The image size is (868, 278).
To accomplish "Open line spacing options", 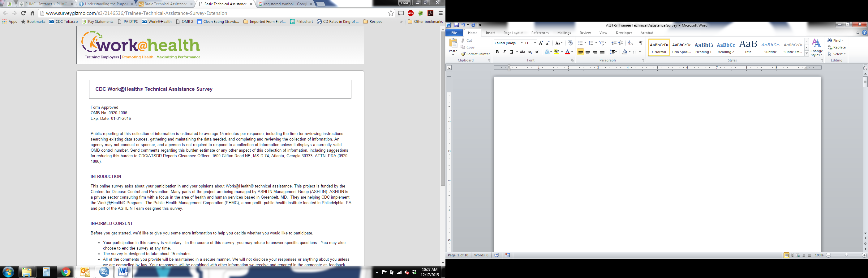I will [613, 52].
